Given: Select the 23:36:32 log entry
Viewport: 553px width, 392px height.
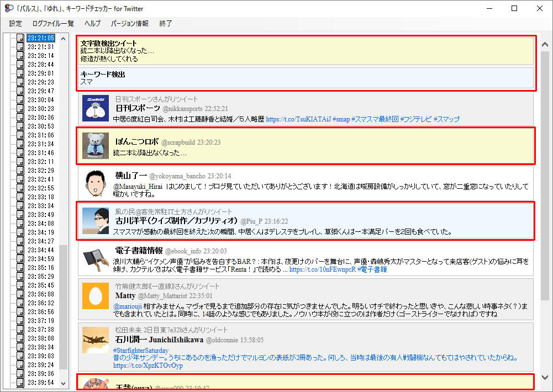Looking at the screenshot, I should (x=41, y=303).
